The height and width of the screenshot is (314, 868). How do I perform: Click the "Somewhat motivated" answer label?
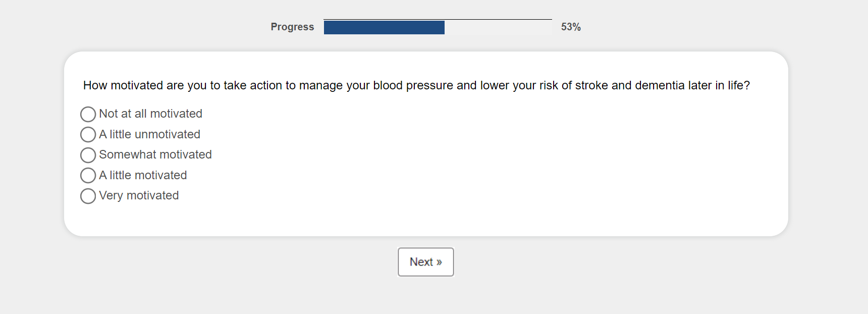coord(155,154)
